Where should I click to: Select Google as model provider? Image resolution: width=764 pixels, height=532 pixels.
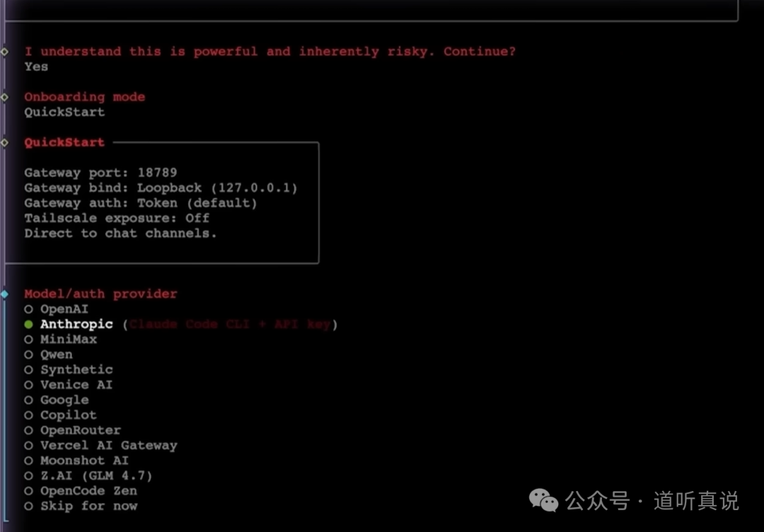[x=57, y=400]
